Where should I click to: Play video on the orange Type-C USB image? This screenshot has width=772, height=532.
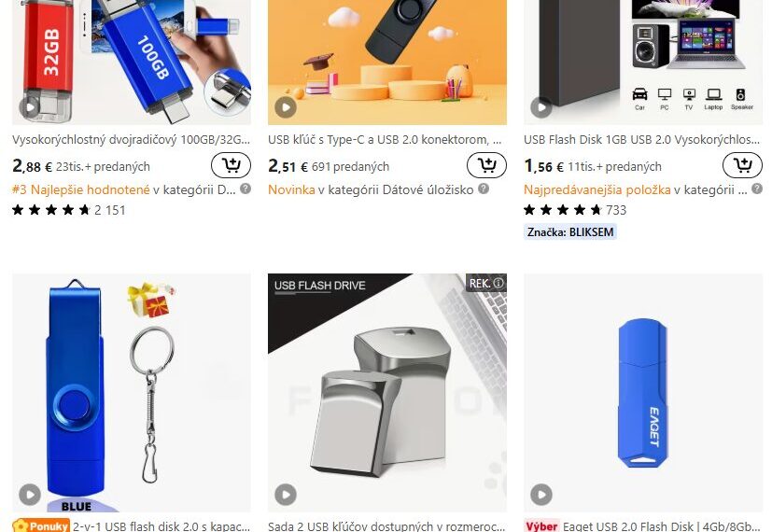[x=286, y=106]
